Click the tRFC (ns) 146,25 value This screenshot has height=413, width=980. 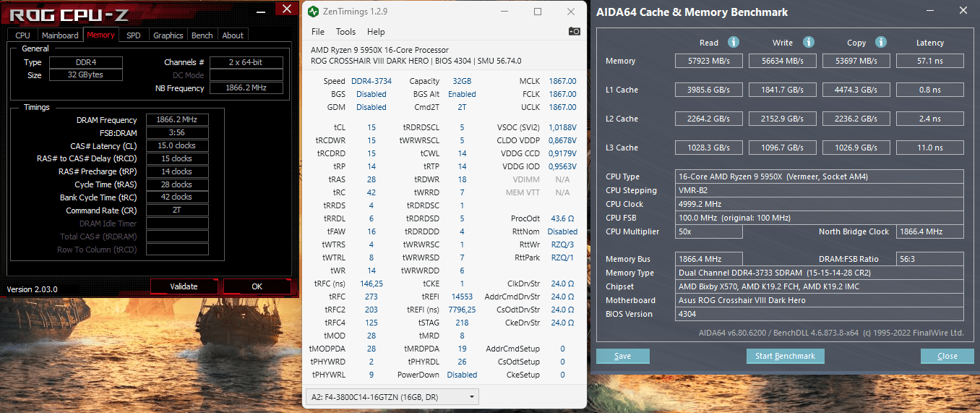coord(371,284)
